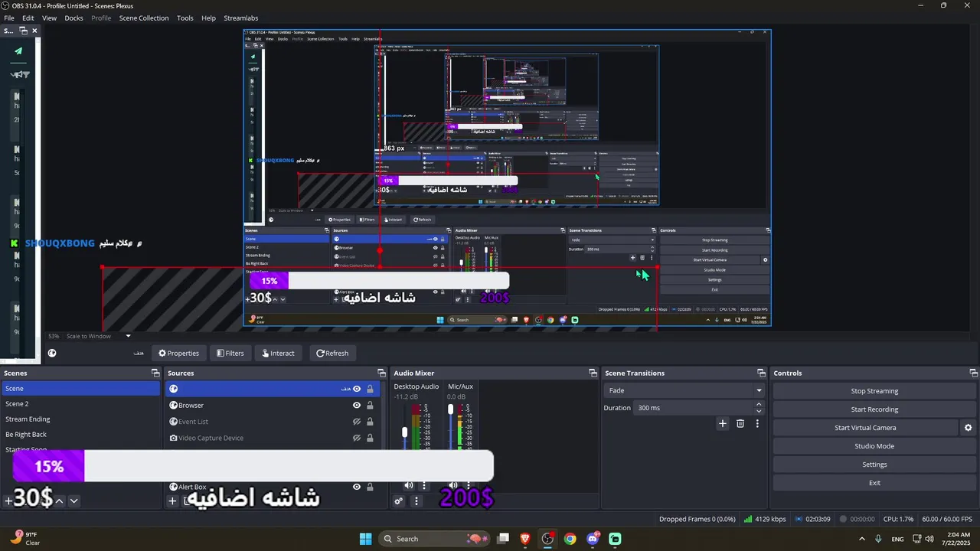Click the taskbar Search box

coord(436,539)
